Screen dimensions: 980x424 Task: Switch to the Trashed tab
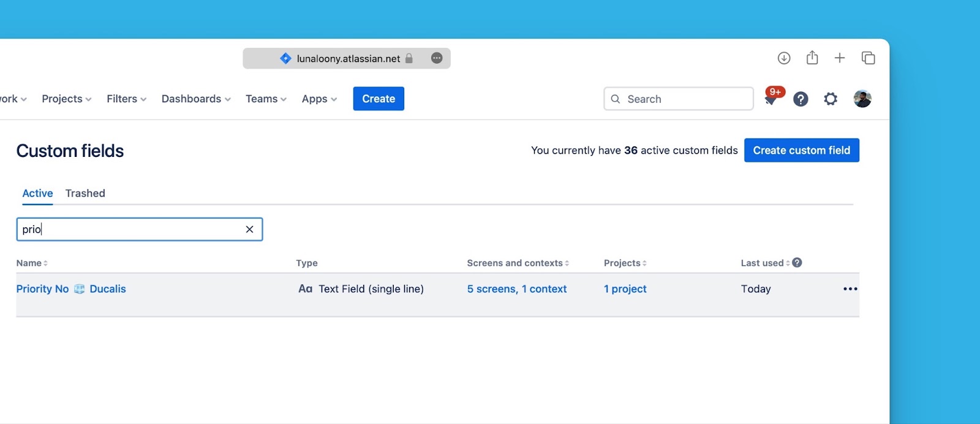click(85, 194)
